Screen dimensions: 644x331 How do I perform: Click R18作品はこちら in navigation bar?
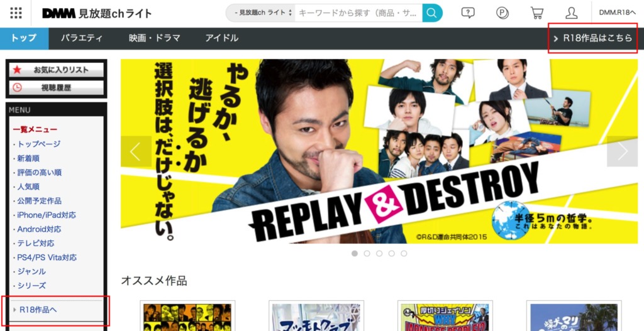click(x=592, y=38)
